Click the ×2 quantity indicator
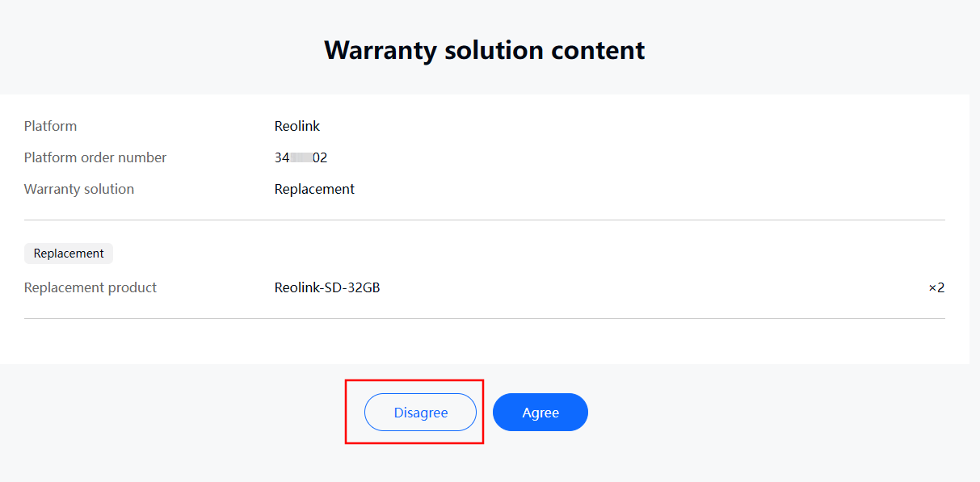 point(936,287)
